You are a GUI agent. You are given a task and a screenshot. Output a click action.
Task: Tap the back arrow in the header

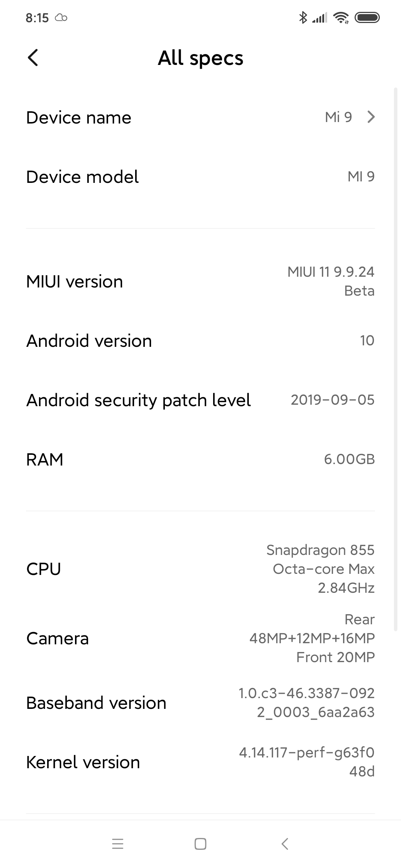click(33, 58)
